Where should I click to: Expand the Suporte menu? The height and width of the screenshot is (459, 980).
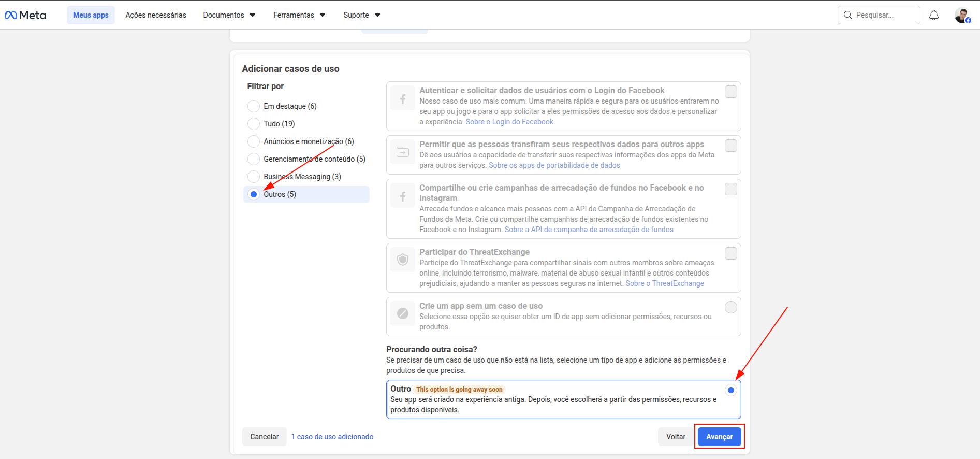[361, 15]
